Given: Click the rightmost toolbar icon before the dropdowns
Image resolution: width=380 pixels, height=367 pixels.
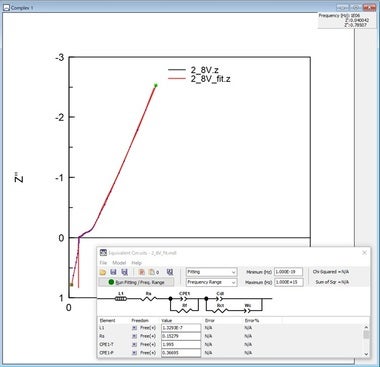Looking at the screenshot, I should 170,272.
